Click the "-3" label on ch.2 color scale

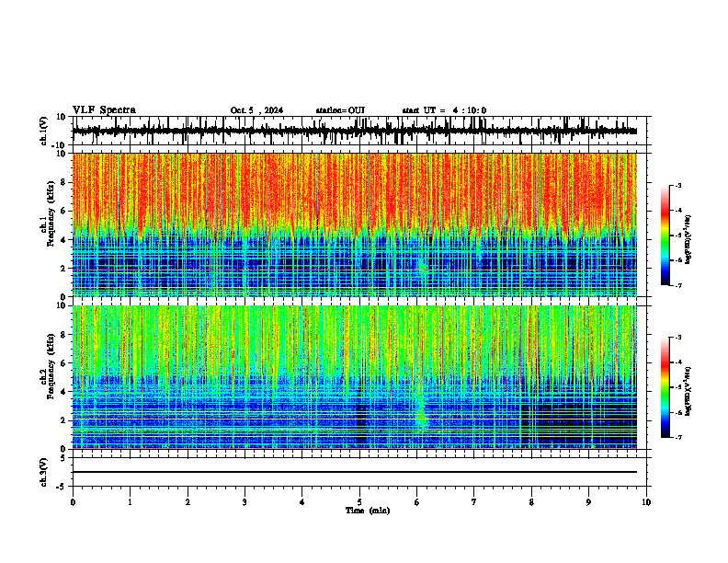[x=678, y=338]
